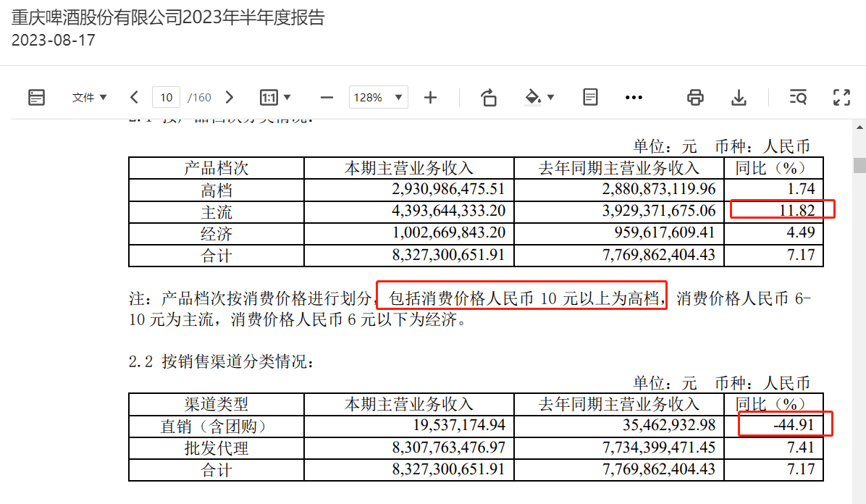866x504 pixels.
Task: Toggle the sidebar outline panel icon
Action: pyautogui.click(x=36, y=97)
